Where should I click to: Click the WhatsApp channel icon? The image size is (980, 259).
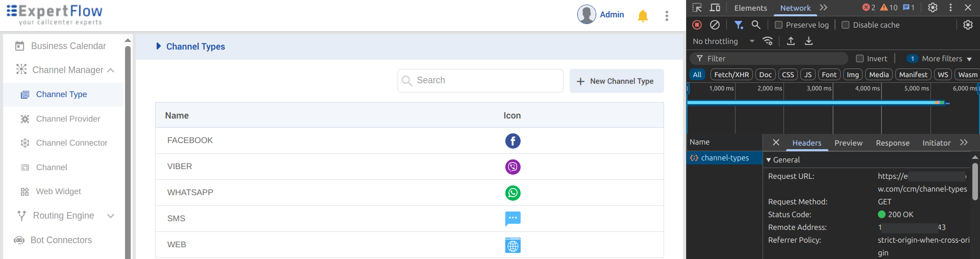pyautogui.click(x=512, y=193)
